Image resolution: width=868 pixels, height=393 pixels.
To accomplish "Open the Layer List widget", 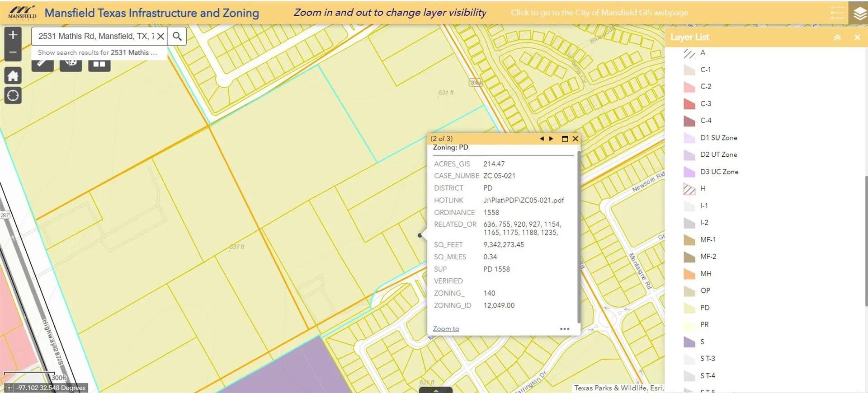I will pos(859,13).
